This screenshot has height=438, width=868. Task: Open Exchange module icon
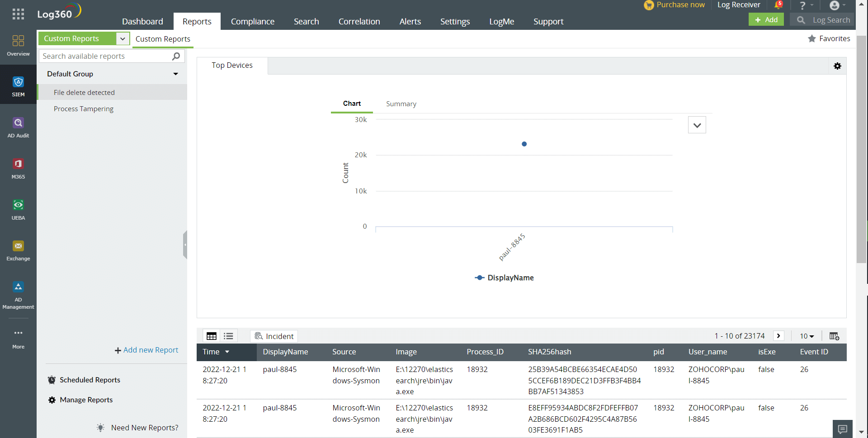(18, 250)
